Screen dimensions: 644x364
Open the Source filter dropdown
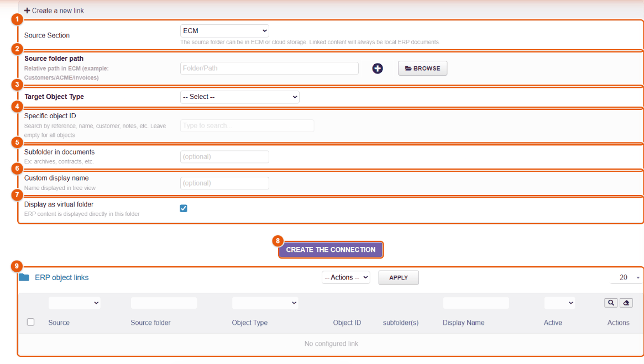[74, 303]
